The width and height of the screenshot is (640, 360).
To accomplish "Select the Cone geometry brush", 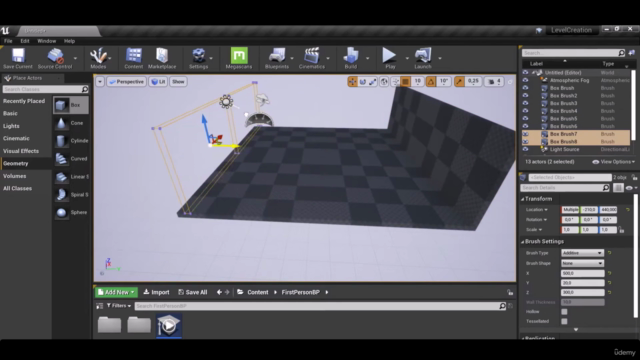I will (x=71, y=123).
